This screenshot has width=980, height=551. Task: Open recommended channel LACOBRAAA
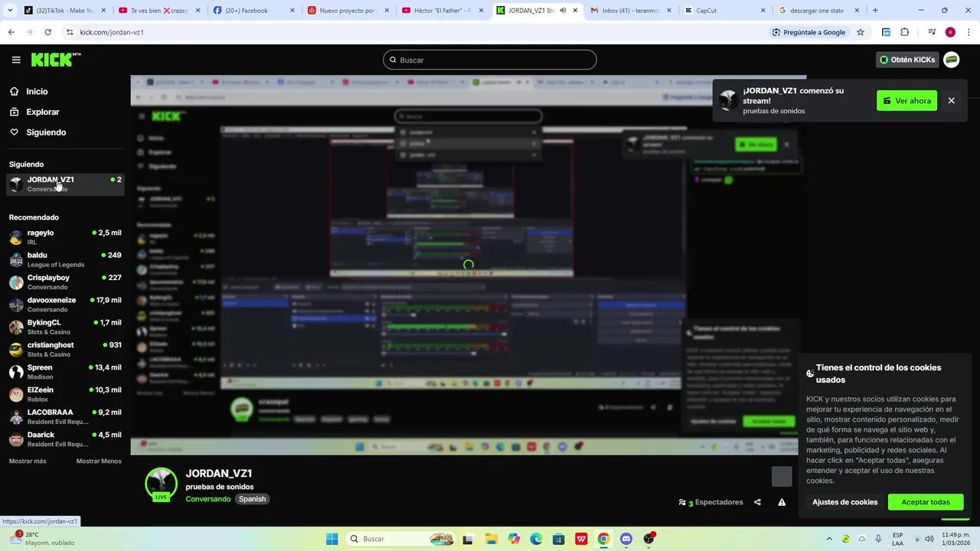click(x=65, y=416)
